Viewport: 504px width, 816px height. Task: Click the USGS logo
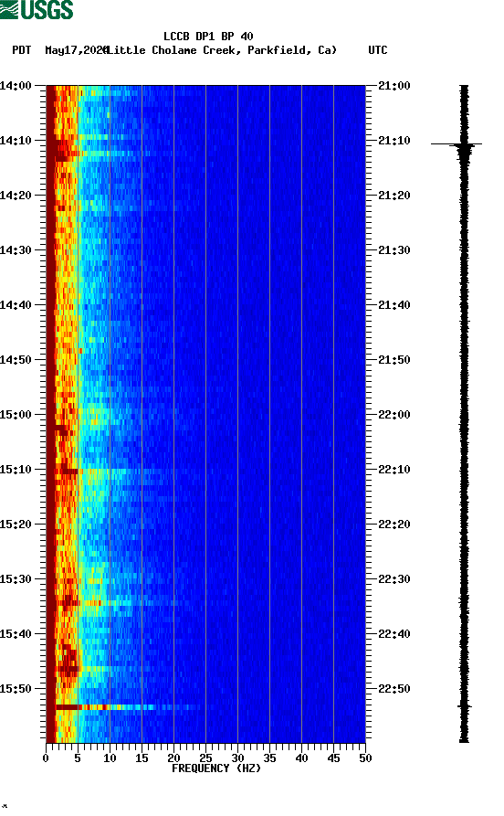tap(37, 9)
